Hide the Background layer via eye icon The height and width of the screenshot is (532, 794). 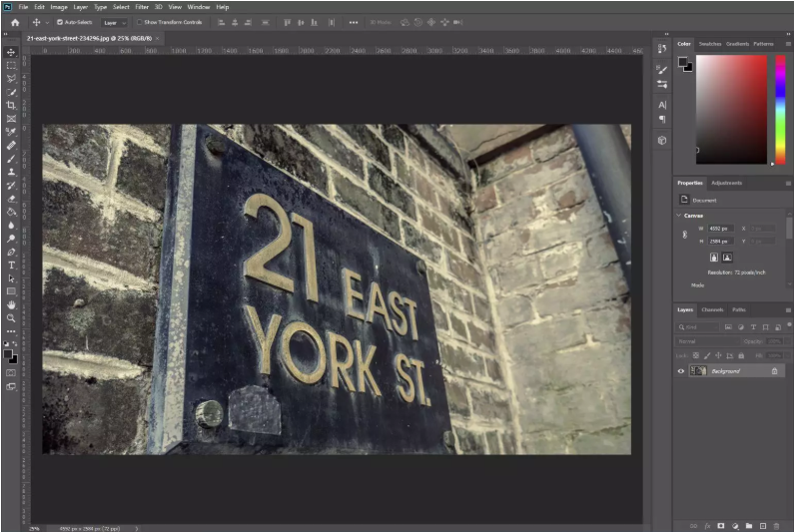(681, 371)
